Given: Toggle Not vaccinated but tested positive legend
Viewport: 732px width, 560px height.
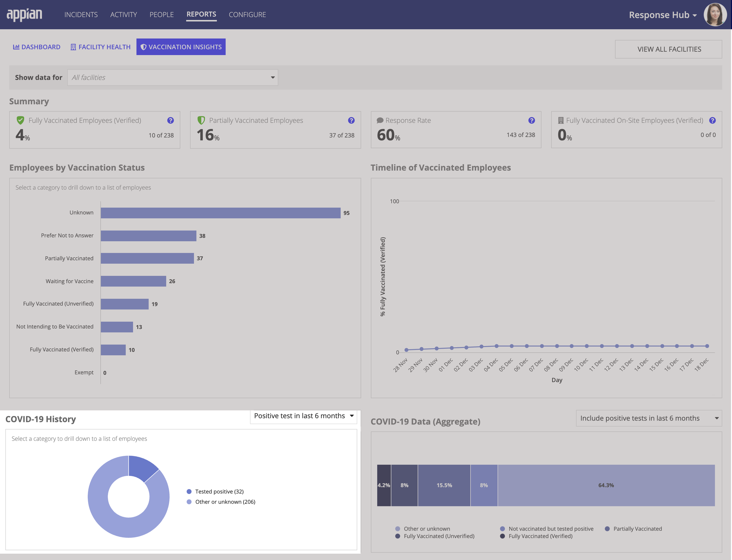Looking at the screenshot, I should (547, 529).
